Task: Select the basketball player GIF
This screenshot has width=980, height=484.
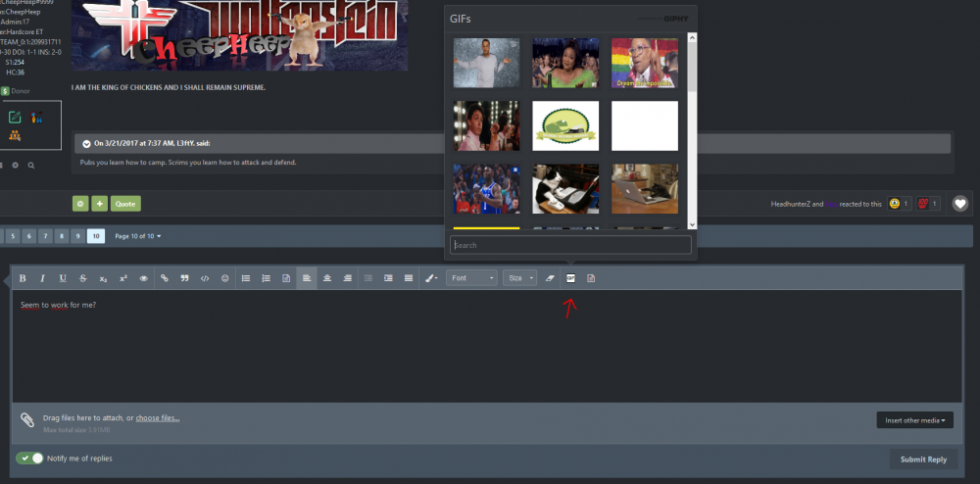Action: tap(486, 189)
